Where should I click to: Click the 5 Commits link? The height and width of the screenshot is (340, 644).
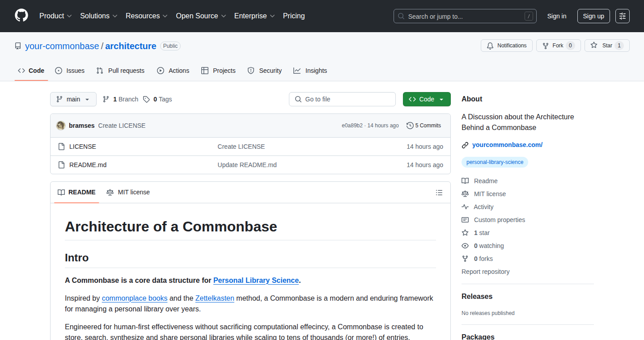click(424, 126)
